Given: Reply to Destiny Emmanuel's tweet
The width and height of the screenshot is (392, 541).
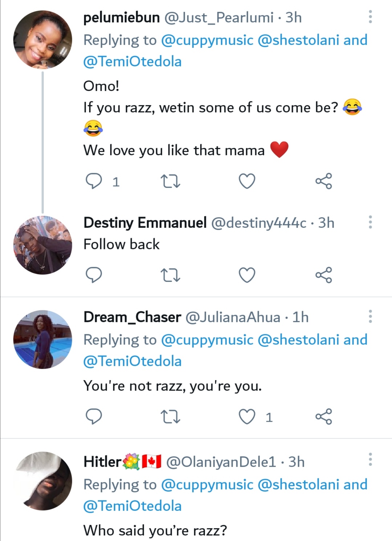Looking at the screenshot, I should tap(94, 275).
